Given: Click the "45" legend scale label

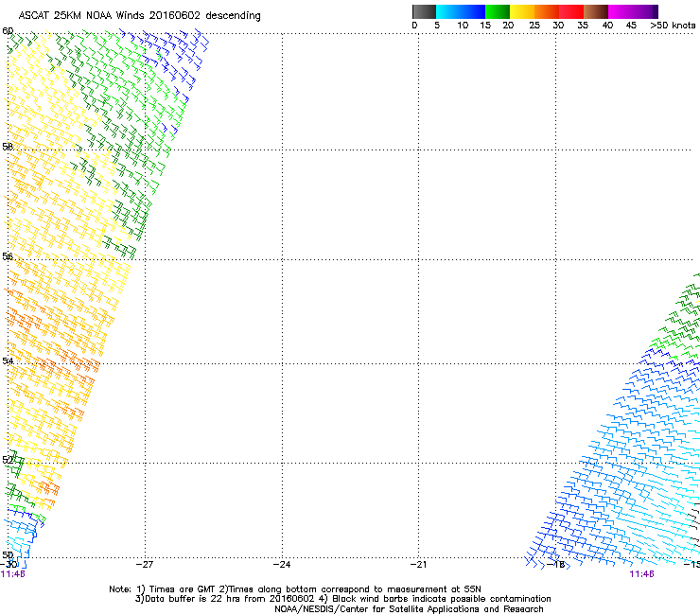Looking at the screenshot, I should click(x=631, y=26).
